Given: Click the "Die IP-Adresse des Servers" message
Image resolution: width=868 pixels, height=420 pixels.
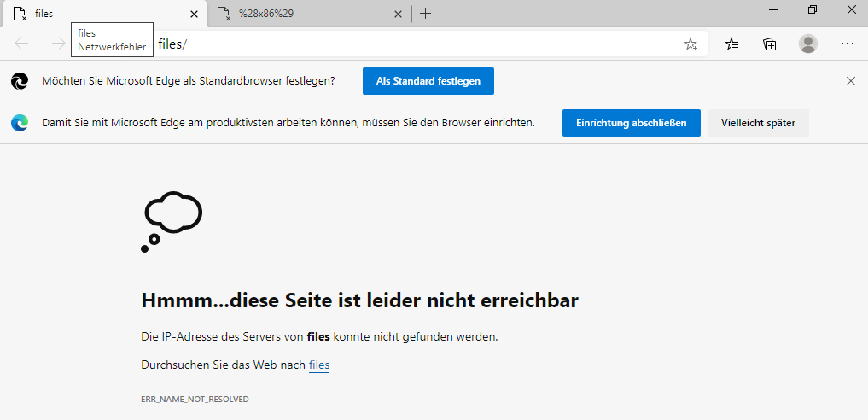Looking at the screenshot, I should (319, 335).
